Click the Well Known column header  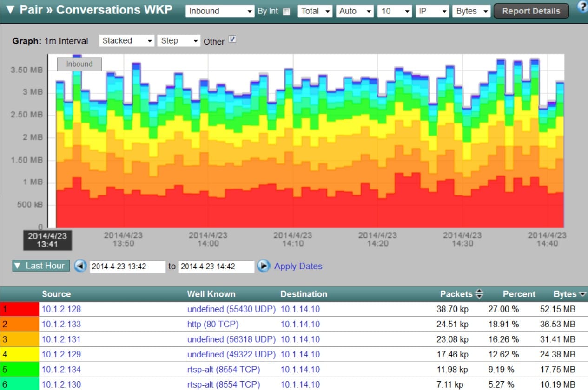coord(211,294)
